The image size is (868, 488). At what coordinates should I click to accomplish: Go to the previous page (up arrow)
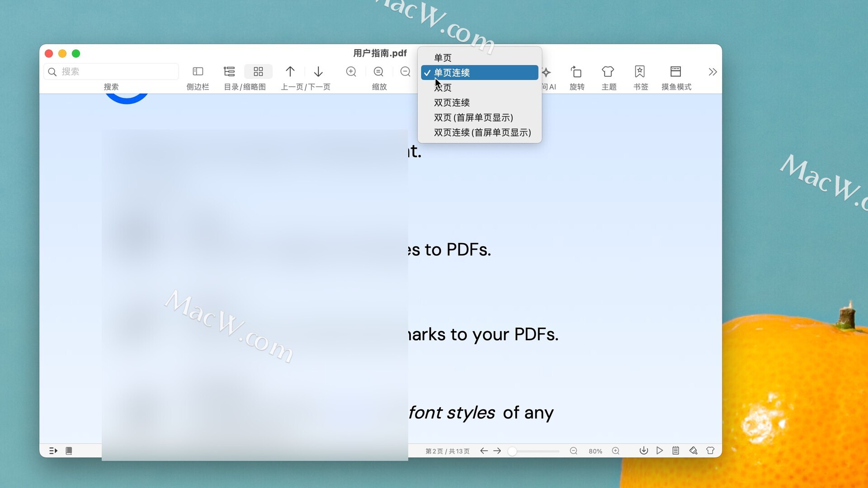click(x=290, y=71)
